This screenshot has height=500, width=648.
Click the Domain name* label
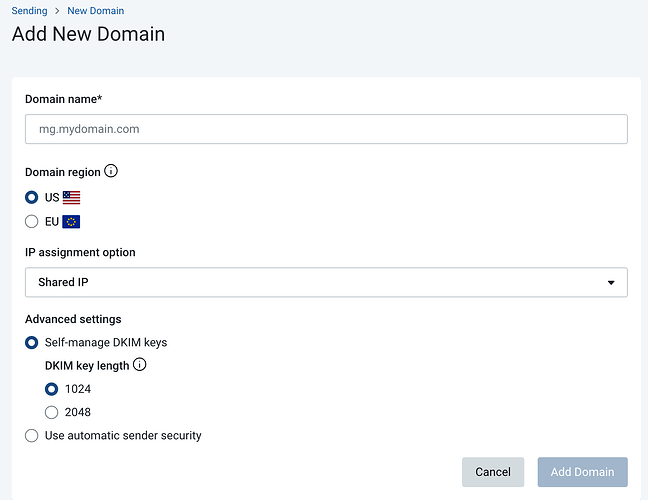click(64, 99)
